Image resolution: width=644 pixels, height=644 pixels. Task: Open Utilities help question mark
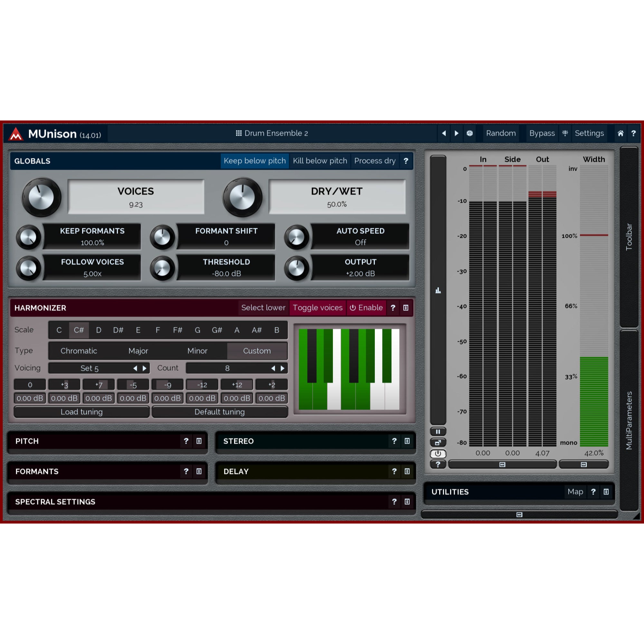[x=593, y=492]
